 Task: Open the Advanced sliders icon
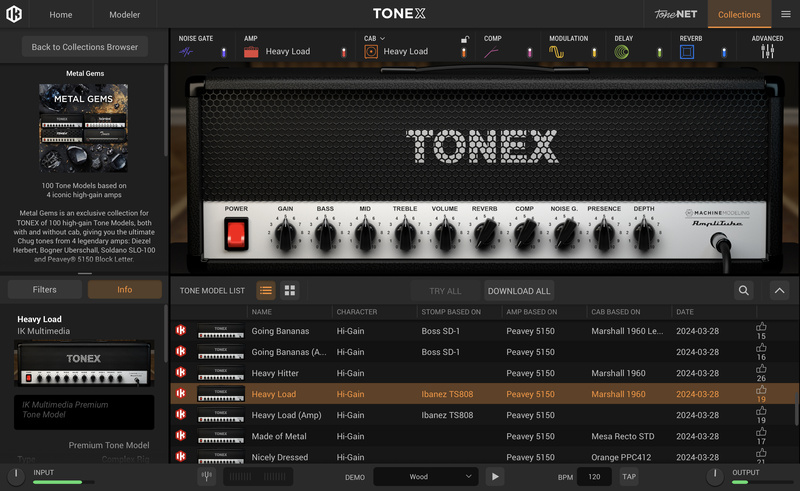click(767, 51)
